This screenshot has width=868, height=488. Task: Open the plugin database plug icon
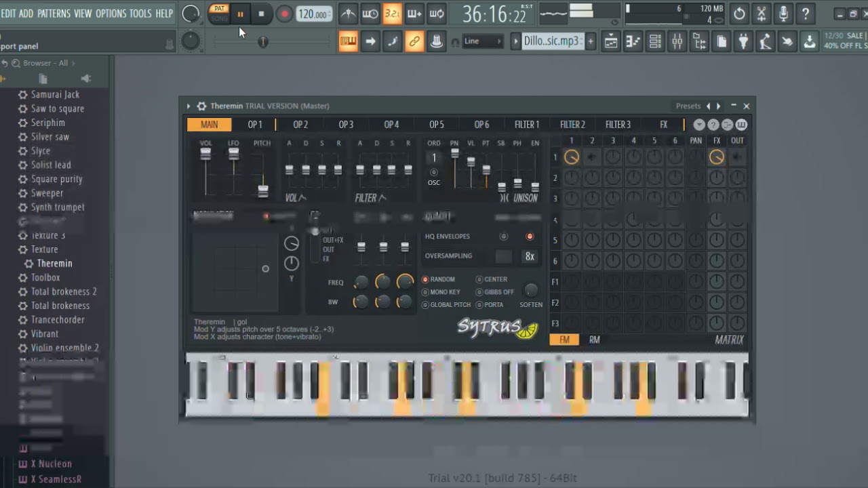(743, 41)
